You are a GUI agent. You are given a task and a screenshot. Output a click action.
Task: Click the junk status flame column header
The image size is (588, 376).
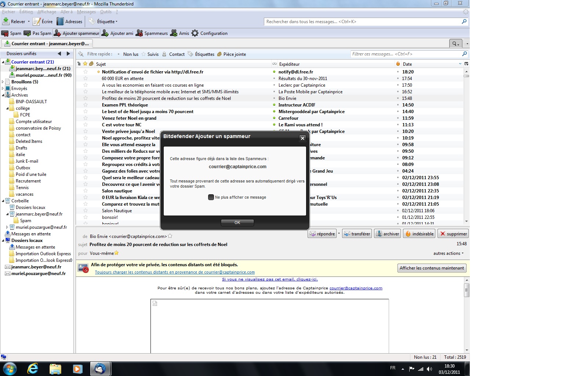pos(398,64)
